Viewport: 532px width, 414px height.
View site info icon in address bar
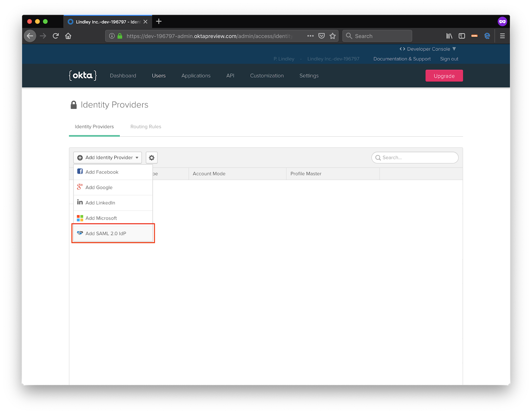pyautogui.click(x=112, y=36)
